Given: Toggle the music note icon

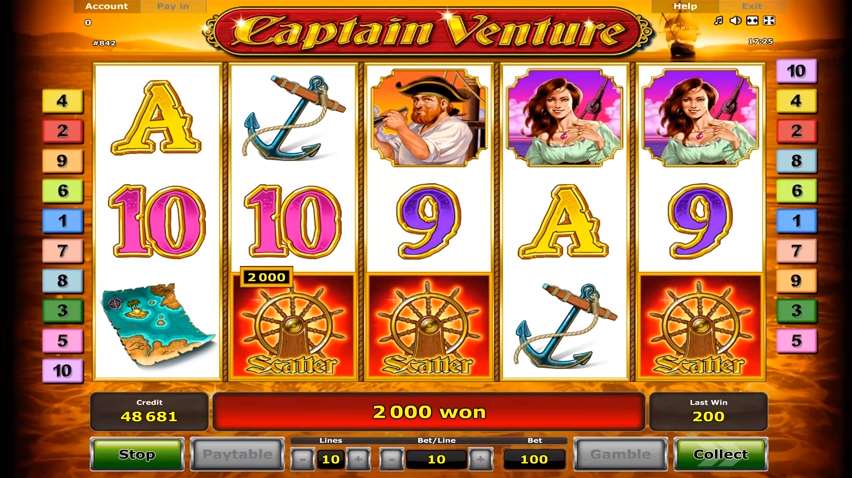Looking at the screenshot, I should [718, 21].
